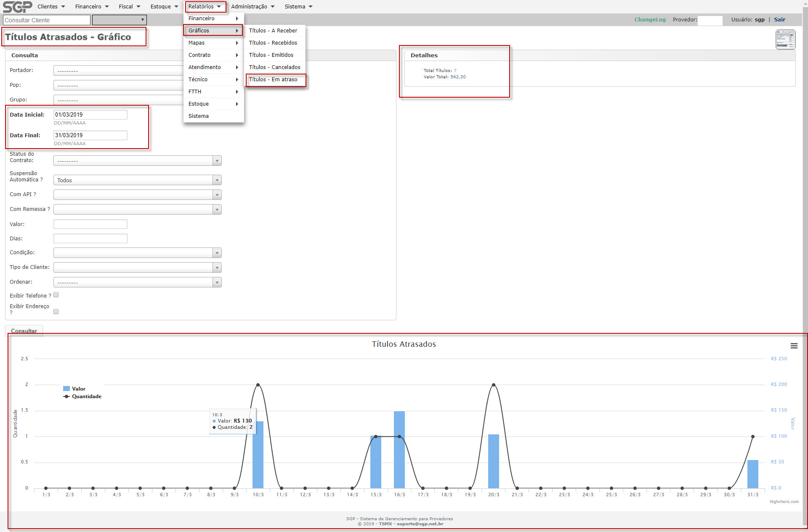Click the Valor legend color icon
The width and height of the screenshot is (808, 532).
coord(66,389)
